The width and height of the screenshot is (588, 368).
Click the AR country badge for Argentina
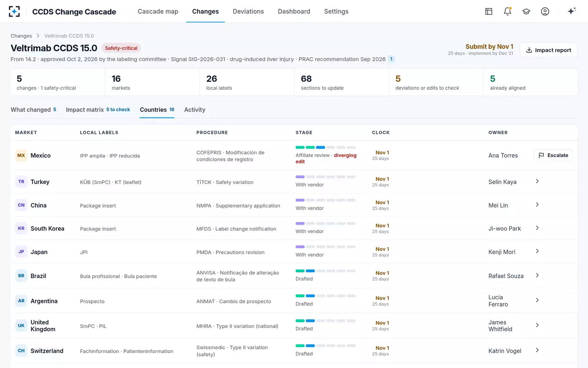(21, 301)
